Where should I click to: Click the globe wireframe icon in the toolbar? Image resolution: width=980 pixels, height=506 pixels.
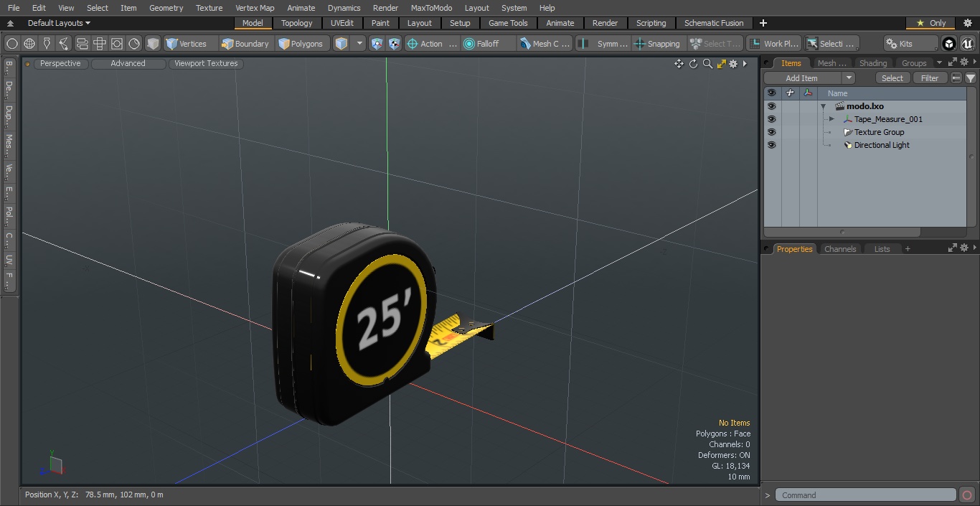tap(29, 44)
